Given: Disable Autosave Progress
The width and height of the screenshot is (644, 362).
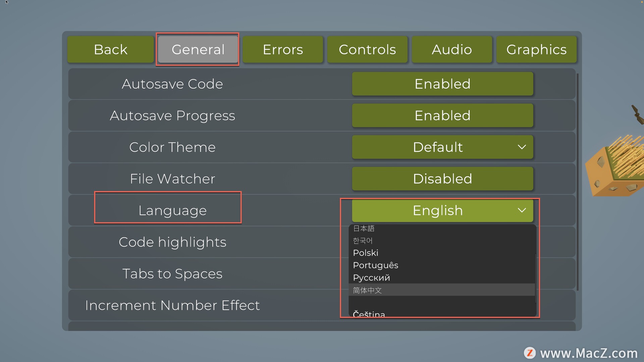Looking at the screenshot, I should click(x=442, y=116).
